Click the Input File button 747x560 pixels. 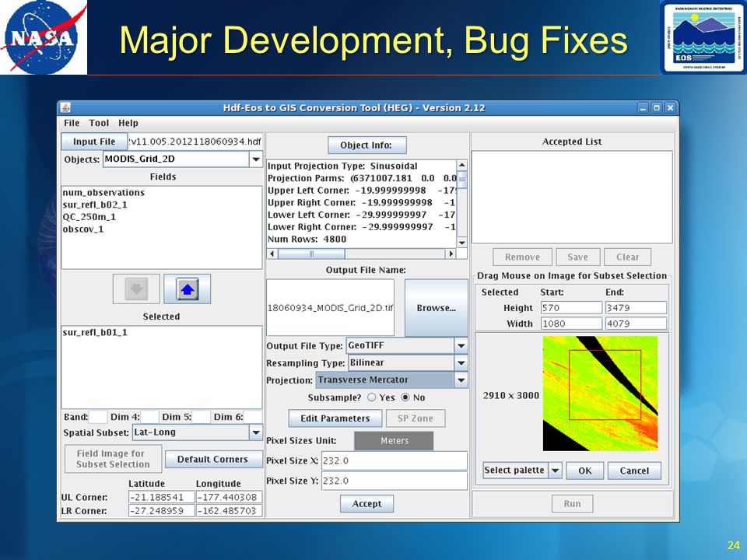94,142
